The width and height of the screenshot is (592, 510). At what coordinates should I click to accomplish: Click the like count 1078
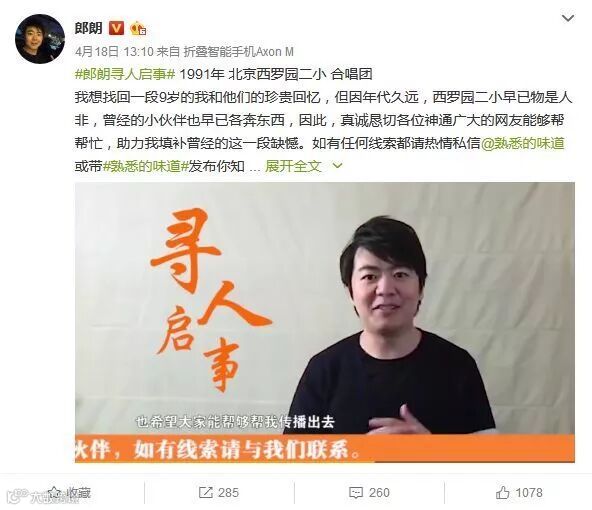click(x=529, y=493)
